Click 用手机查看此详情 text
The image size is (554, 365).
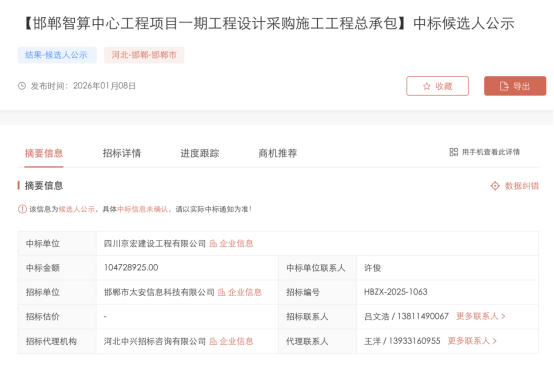[491, 152]
